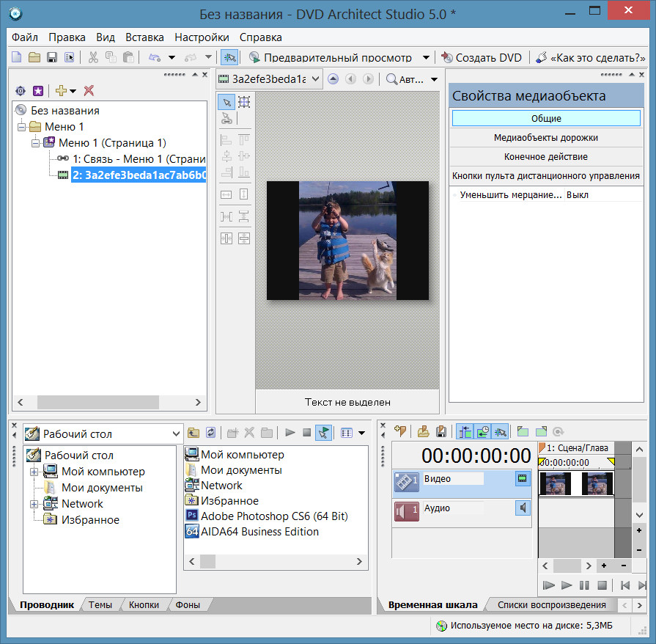Toggle the Video track filmstrip button
This screenshot has width=656, height=644.
point(523,479)
